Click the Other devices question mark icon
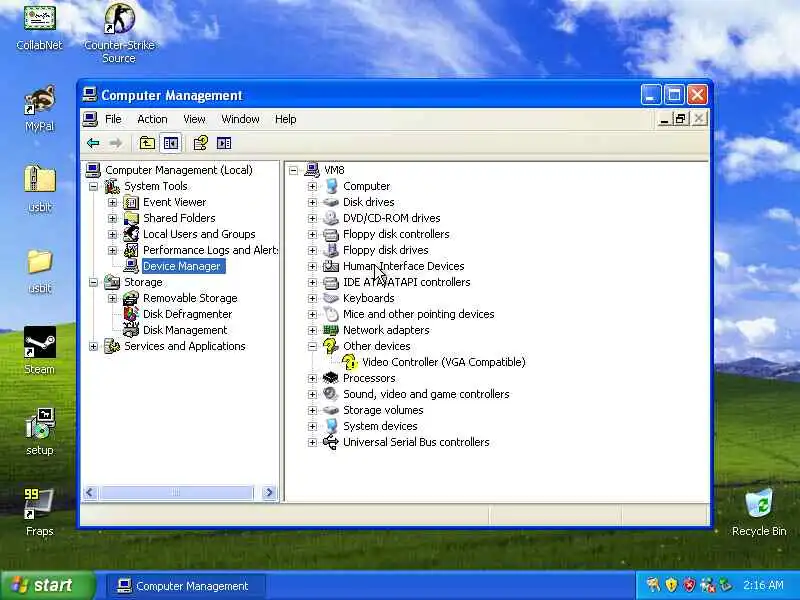800x600 pixels. click(x=331, y=346)
